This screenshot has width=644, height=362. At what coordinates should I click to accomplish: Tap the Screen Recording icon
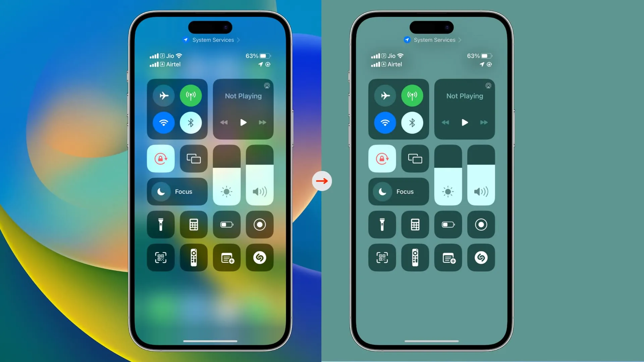point(259,225)
